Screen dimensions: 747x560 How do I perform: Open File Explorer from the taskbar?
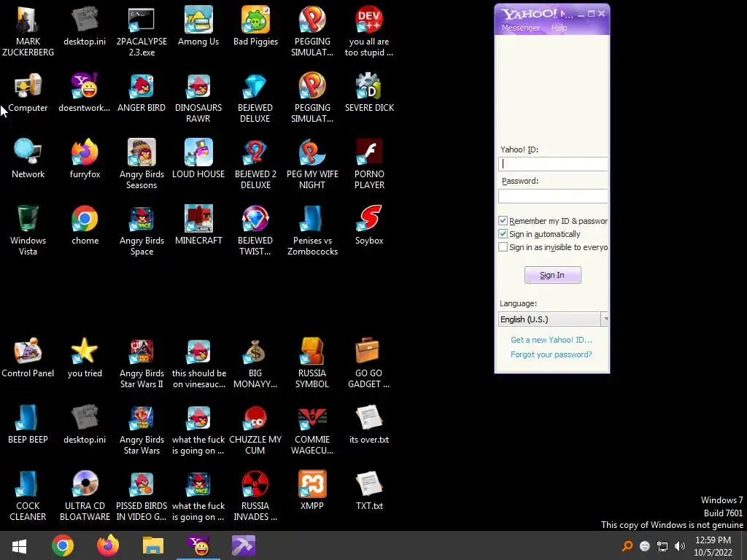point(153,545)
